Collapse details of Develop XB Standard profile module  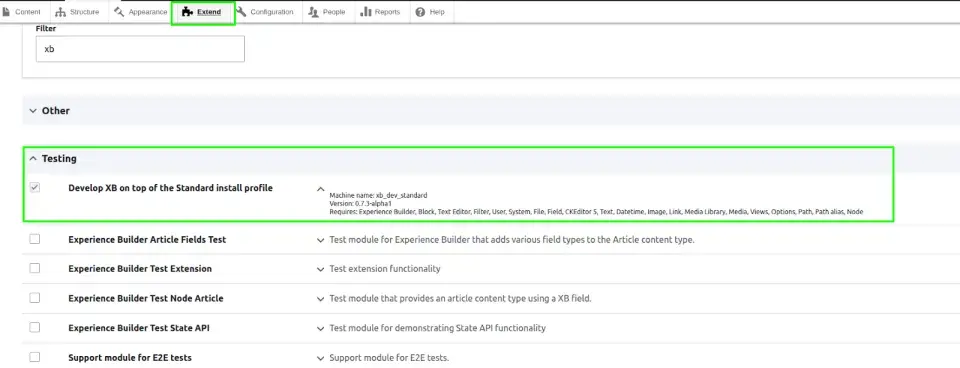320,189
